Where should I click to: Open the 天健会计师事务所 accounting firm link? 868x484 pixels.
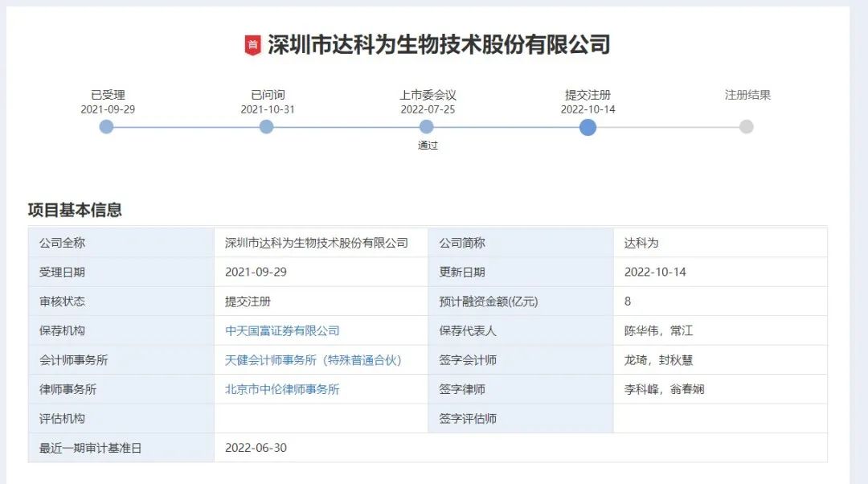(x=313, y=360)
